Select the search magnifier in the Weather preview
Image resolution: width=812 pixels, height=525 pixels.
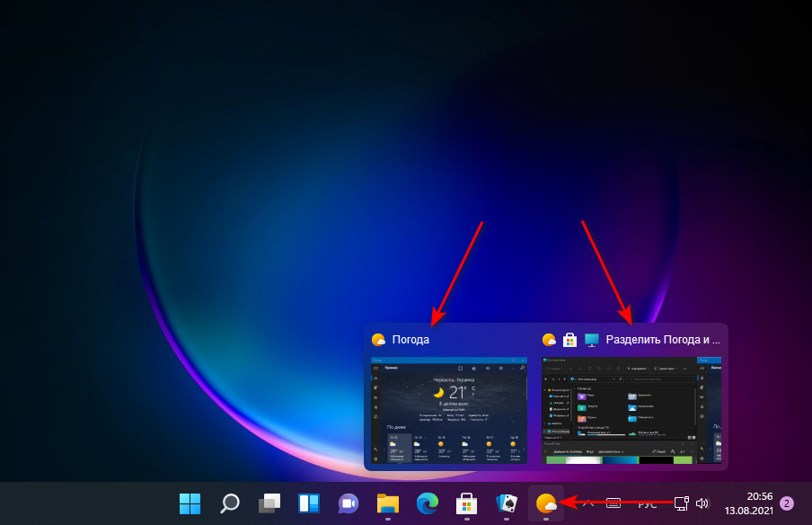point(522,368)
